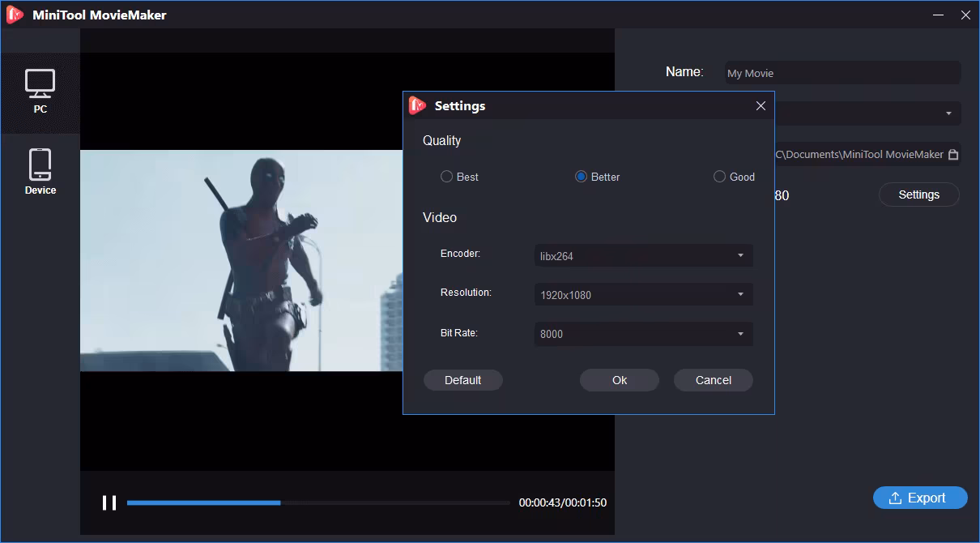Choose the Better quality radio button
The width and height of the screenshot is (980, 543).
[x=597, y=177]
